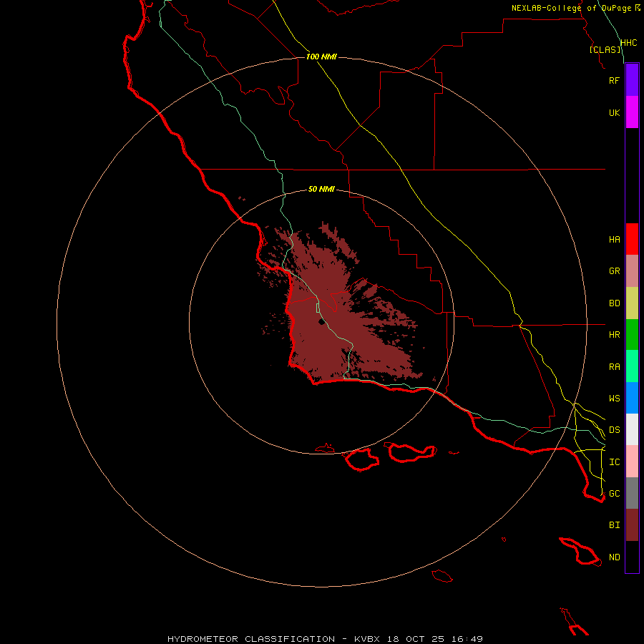644x644 pixels.
Task: Click the green HR legend swatch
Action: [632, 335]
